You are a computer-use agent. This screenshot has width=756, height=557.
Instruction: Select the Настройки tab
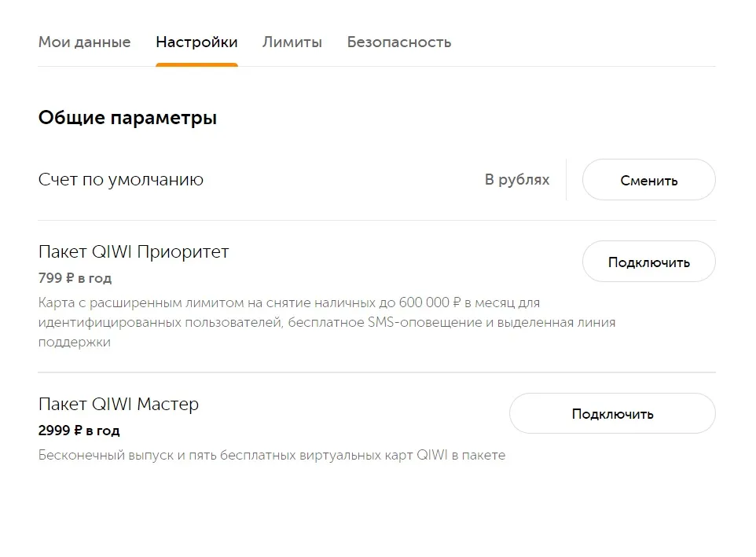(196, 42)
